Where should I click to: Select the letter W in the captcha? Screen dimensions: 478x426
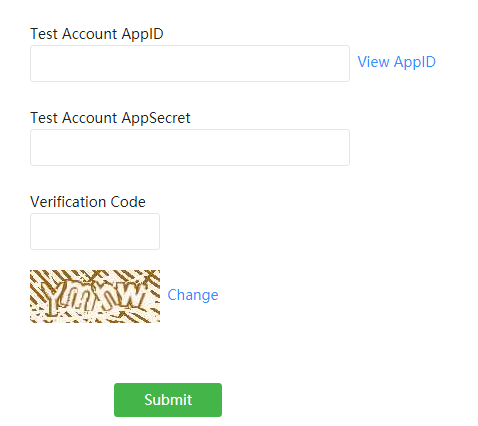132,295
